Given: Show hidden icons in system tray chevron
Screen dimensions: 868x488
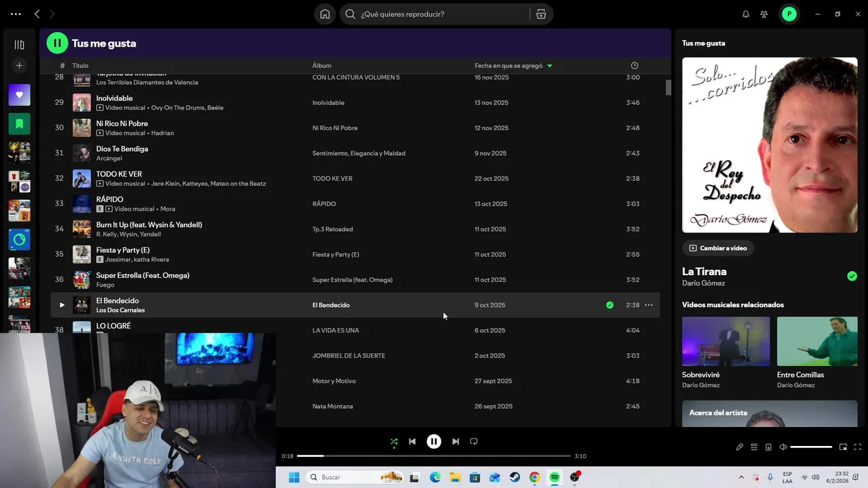Looking at the screenshot, I should click(x=742, y=477).
